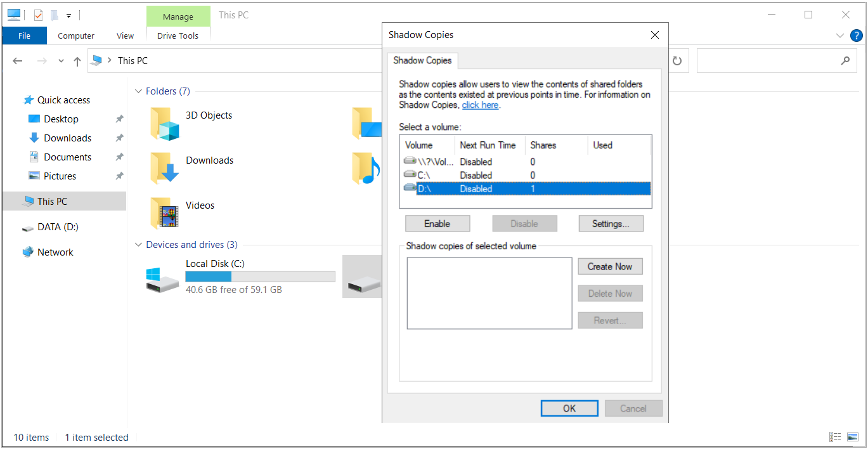Unpin Desktop using its pin icon
This screenshot has width=868, height=449.
tap(119, 119)
